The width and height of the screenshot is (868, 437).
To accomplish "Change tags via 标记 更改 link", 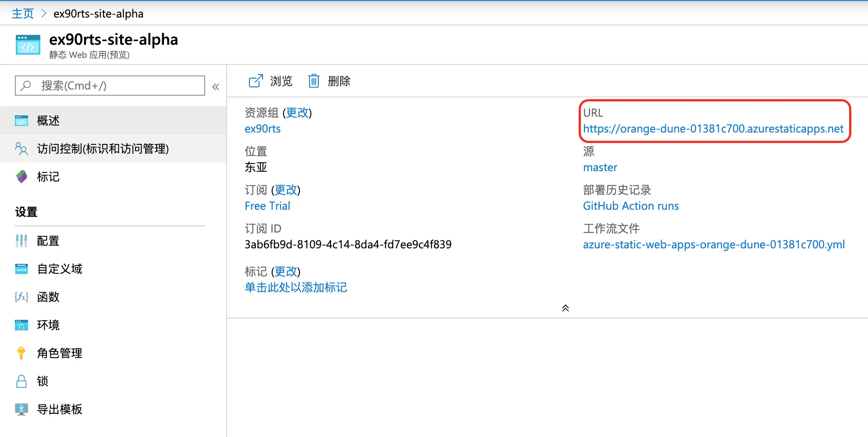I will click(286, 272).
